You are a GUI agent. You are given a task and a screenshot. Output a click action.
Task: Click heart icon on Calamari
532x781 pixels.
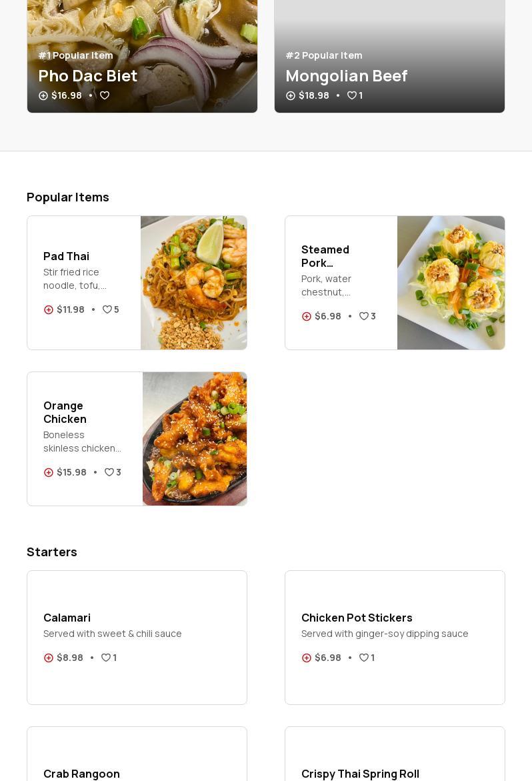[106, 658]
